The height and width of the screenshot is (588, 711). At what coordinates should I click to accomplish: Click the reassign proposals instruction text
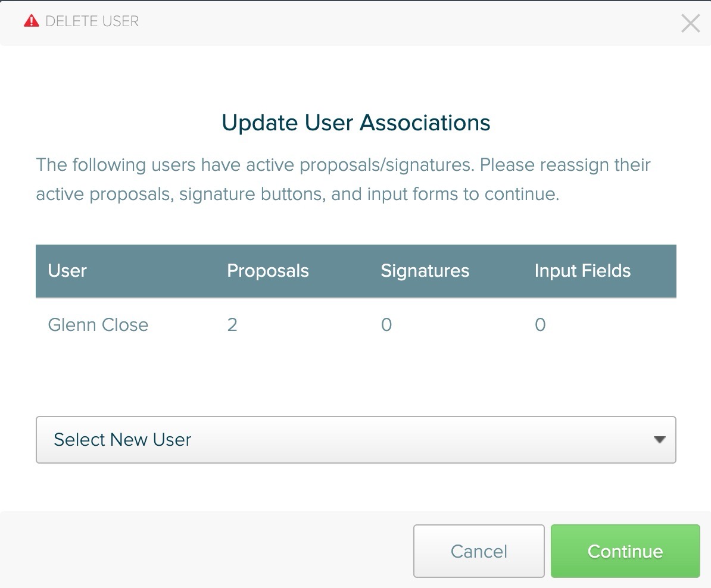[x=343, y=180]
